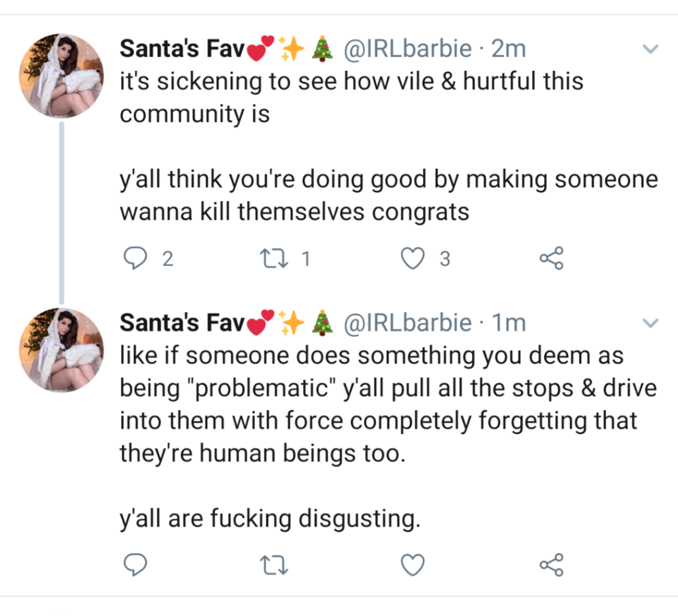The image size is (678, 616).
Task: Reply to the second tweet
Action: (135, 565)
